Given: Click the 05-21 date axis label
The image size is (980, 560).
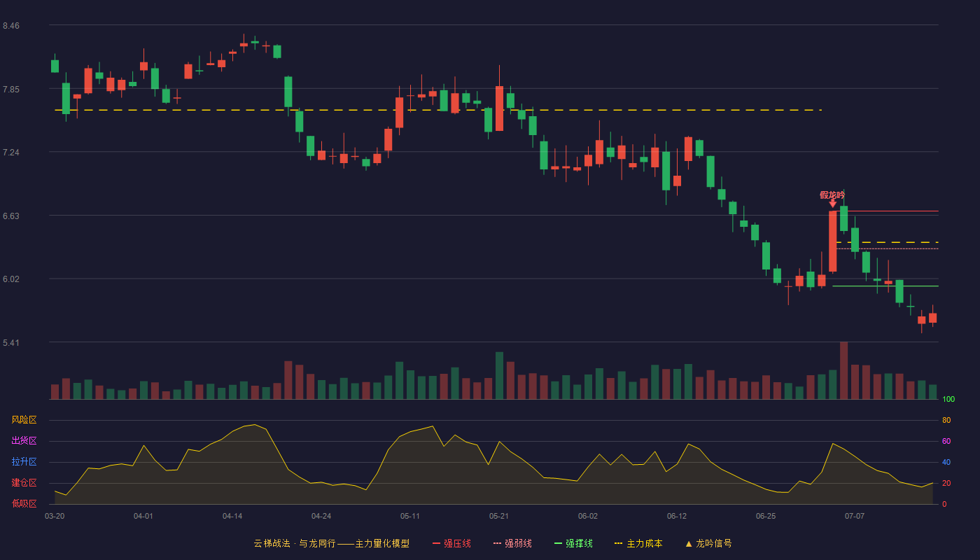Looking at the screenshot, I should (499, 516).
